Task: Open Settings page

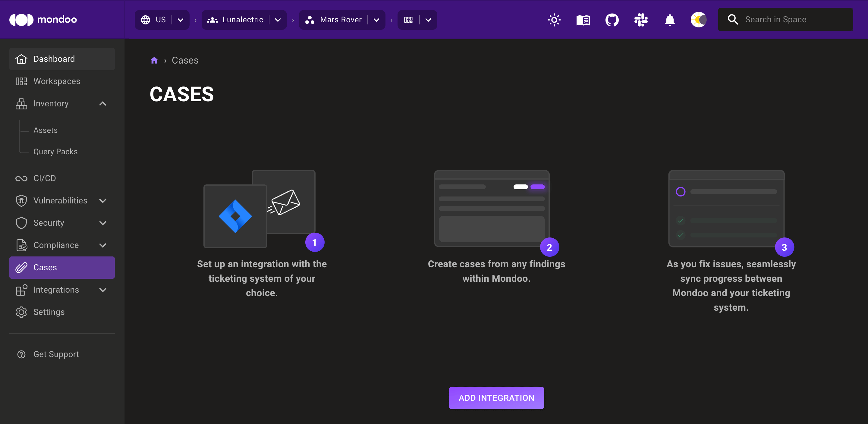Action: (x=62, y=312)
